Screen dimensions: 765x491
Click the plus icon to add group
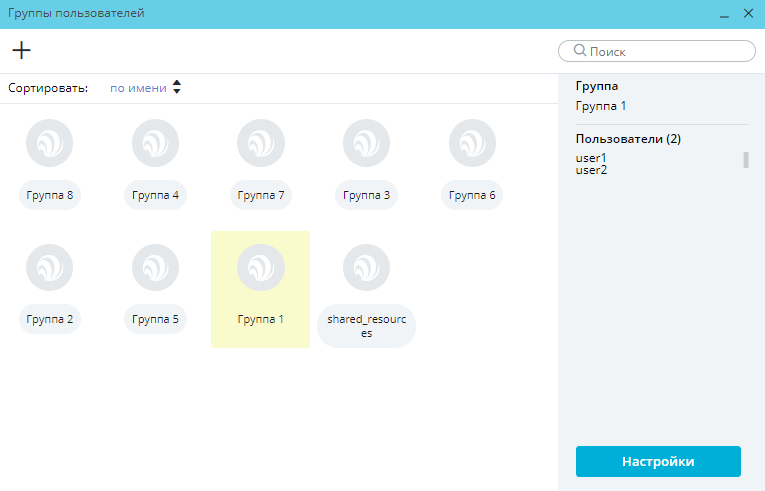21,51
